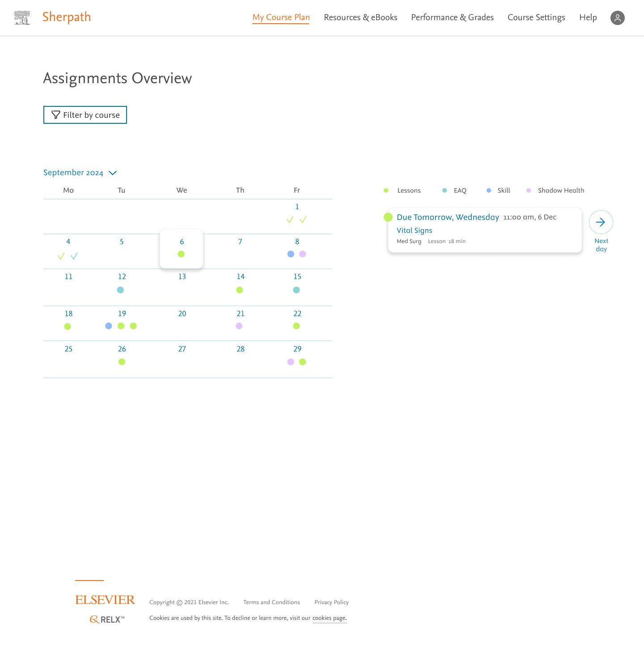Click the green lesson dot on September 6
Image resolution: width=644 pixels, height=665 pixels.
coord(181,254)
